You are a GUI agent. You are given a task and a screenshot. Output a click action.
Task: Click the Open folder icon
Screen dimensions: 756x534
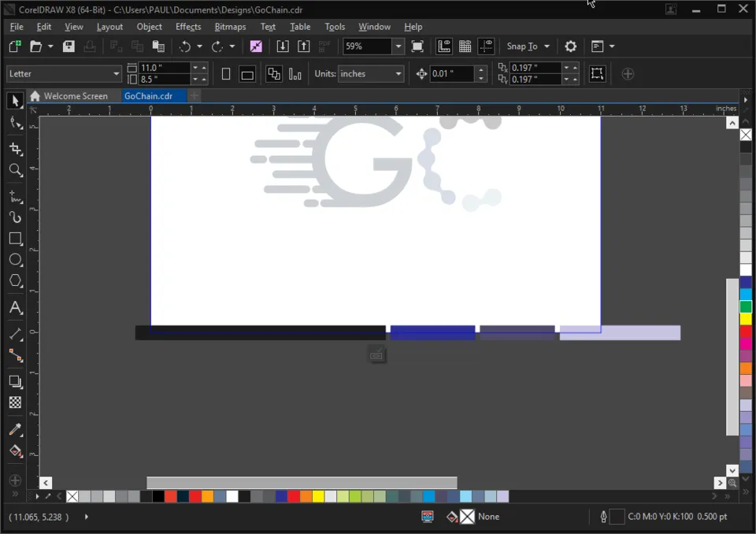coord(35,46)
